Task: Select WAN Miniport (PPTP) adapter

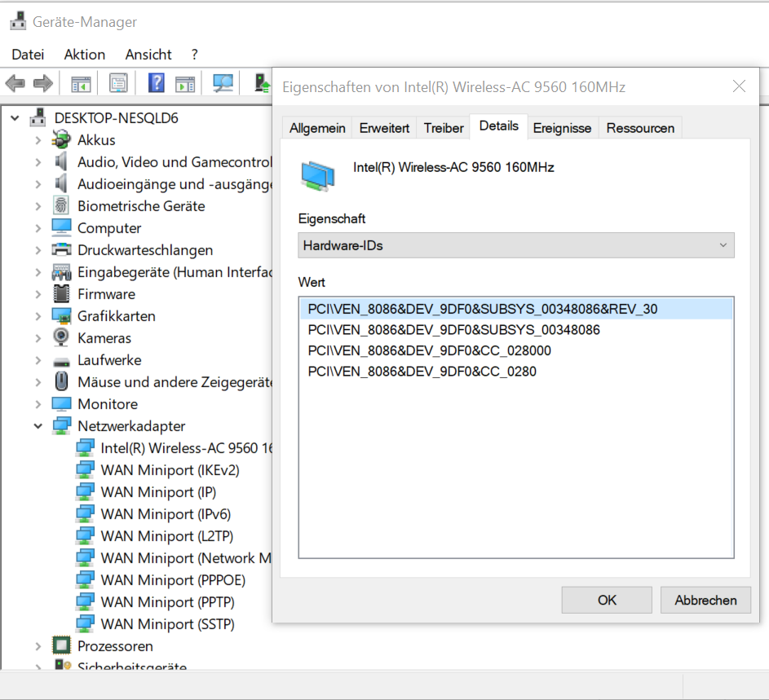Action: click(x=167, y=602)
